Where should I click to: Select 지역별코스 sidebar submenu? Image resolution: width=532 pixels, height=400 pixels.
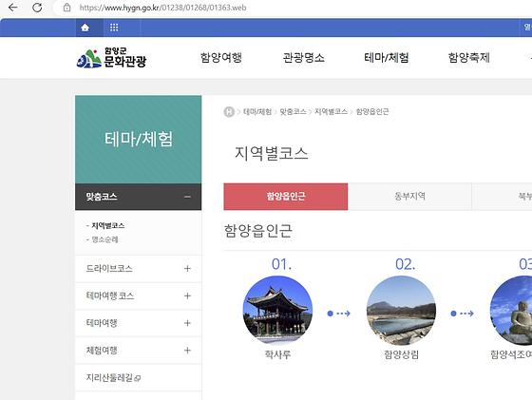[108, 225]
